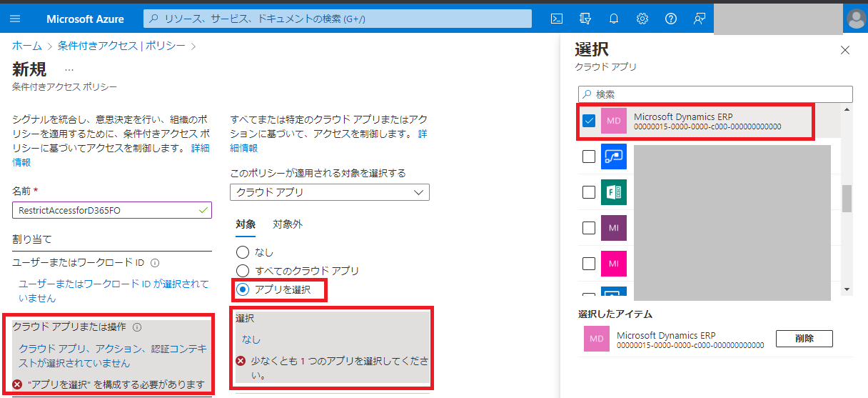Open the クラウド アプリ dropdown
This screenshot has width=868, height=398.
point(330,192)
